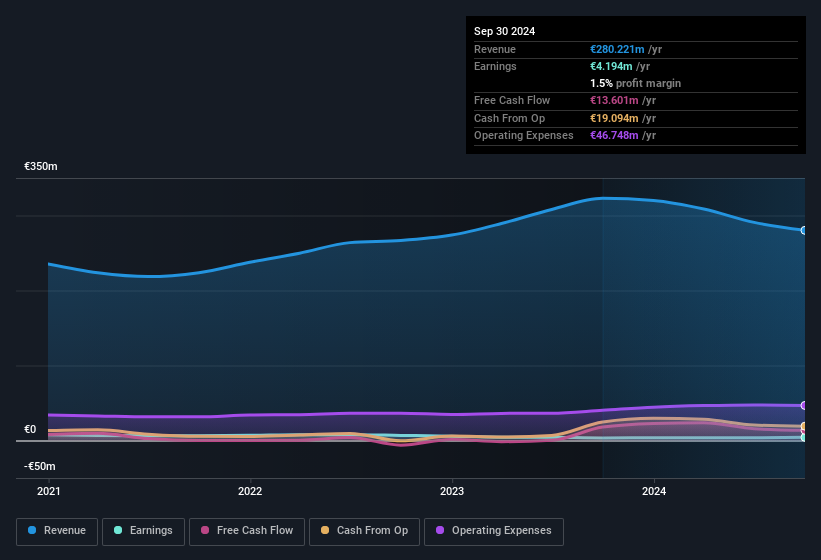Click the Earnings teal endpoint marker

[804, 438]
